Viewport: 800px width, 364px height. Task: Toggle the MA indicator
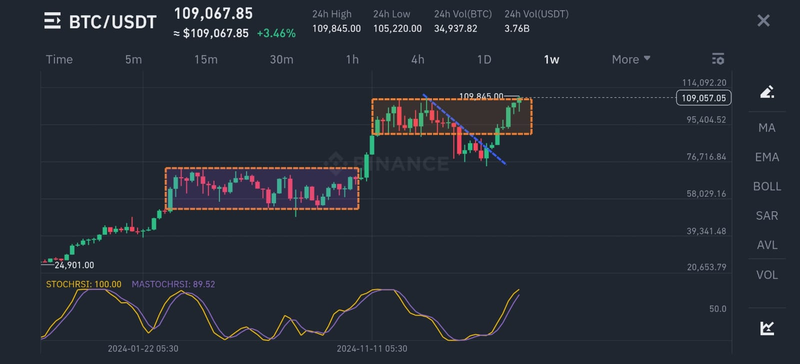point(767,128)
